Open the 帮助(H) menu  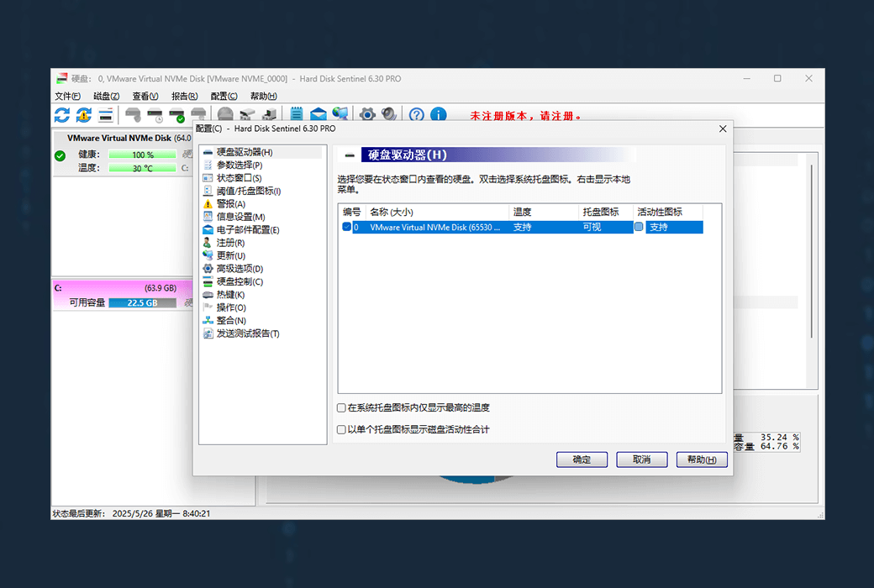tap(264, 96)
